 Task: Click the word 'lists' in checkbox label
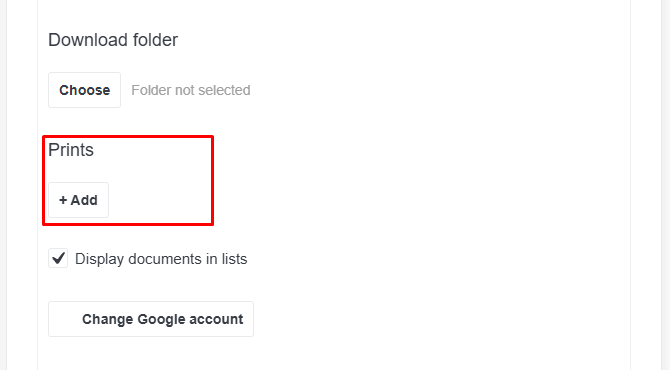234,259
